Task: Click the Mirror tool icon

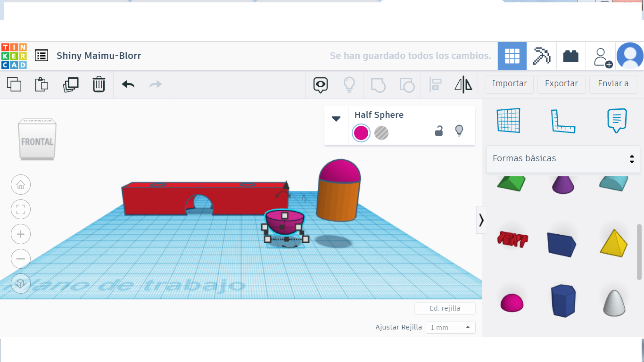Action: tap(463, 85)
